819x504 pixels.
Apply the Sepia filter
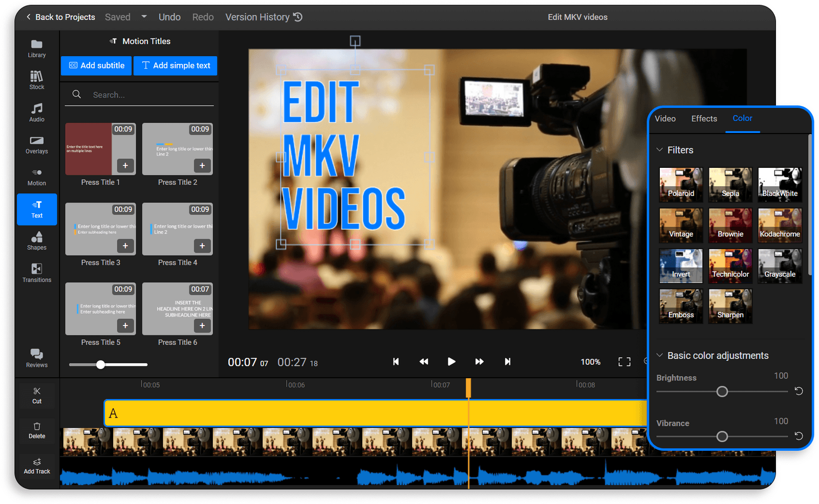click(x=730, y=184)
